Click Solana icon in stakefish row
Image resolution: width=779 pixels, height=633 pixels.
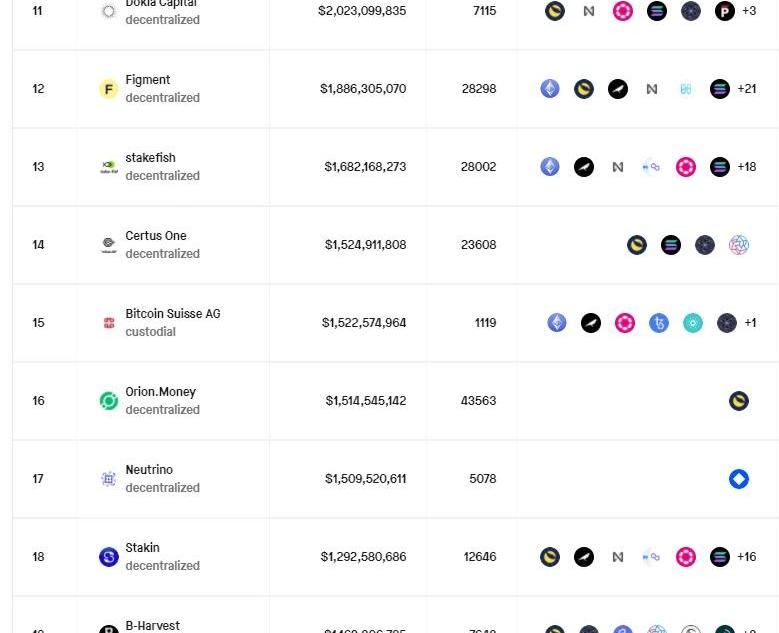click(719, 167)
